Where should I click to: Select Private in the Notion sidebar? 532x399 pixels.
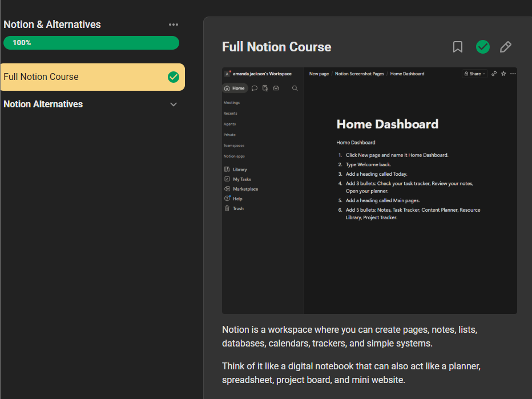pyautogui.click(x=229, y=135)
